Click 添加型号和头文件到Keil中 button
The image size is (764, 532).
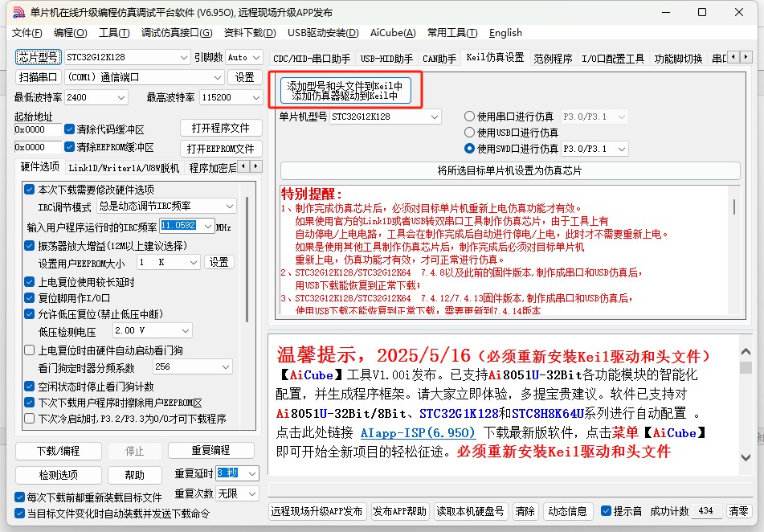345,90
